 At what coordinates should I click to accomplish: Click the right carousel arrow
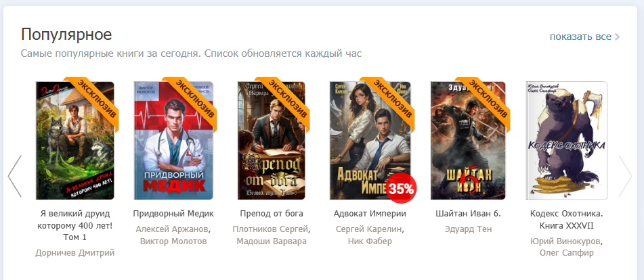pos(625,177)
